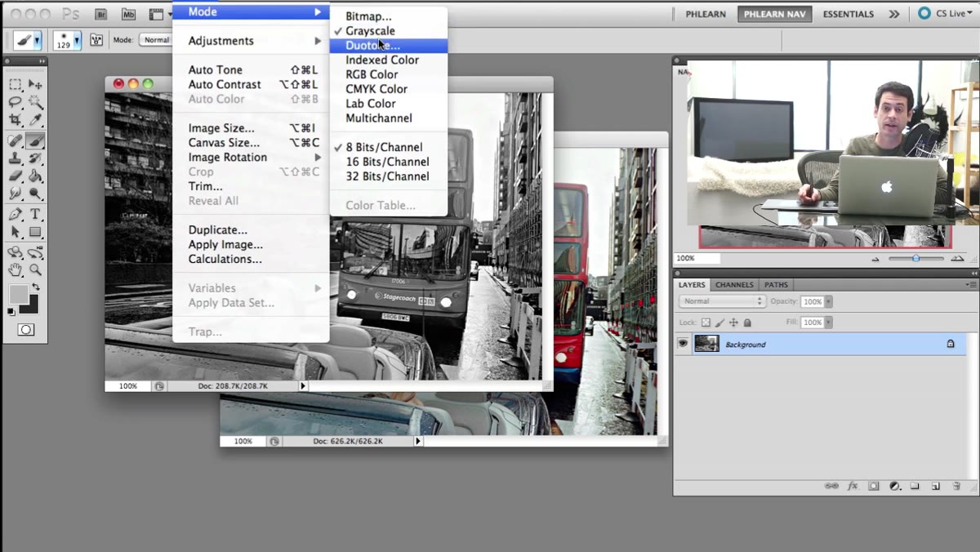Choose 32 Bits/Channel option

tap(387, 176)
